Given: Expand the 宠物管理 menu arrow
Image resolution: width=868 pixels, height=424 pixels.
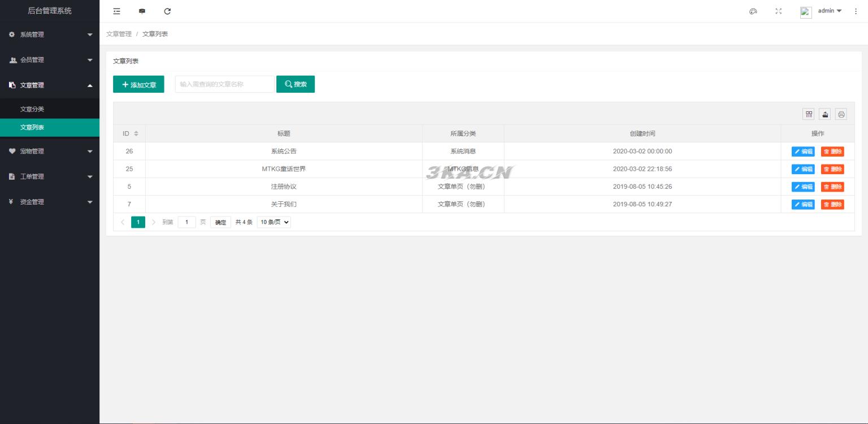Looking at the screenshot, I should (x=90, y=152).
